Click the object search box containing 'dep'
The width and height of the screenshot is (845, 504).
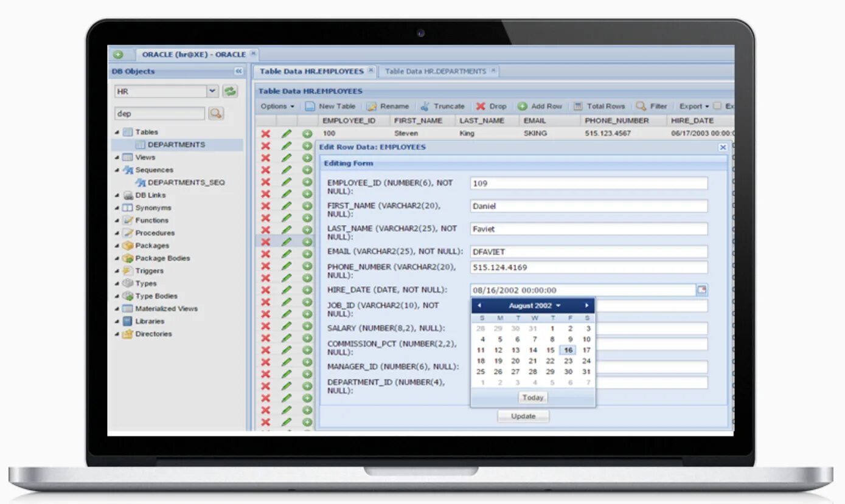160,114
